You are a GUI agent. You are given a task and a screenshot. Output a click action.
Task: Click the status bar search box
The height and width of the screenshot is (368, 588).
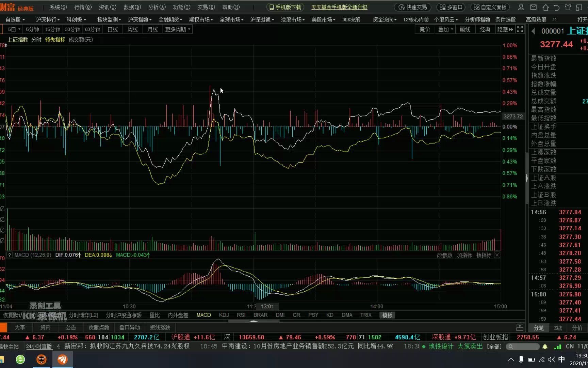[522, 347]
